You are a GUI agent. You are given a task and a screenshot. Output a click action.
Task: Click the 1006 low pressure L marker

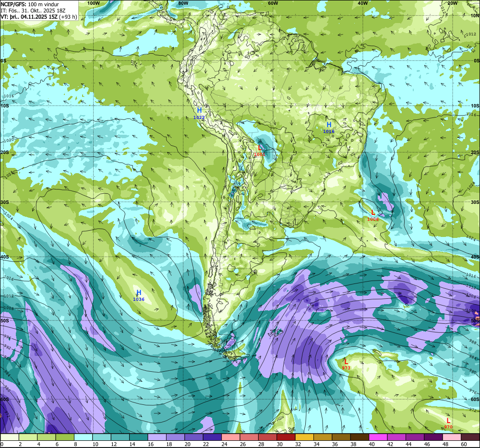[x=373, y=212]
